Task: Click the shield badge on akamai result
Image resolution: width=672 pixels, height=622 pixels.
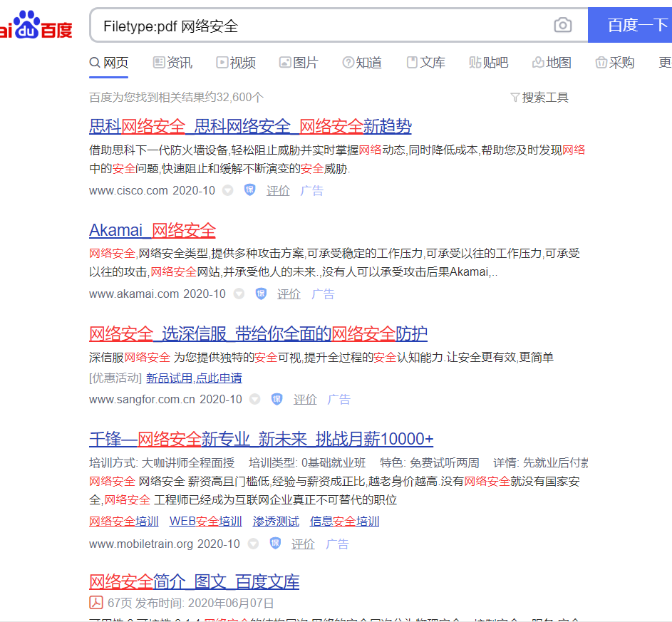Action: [x=261, y=294]
